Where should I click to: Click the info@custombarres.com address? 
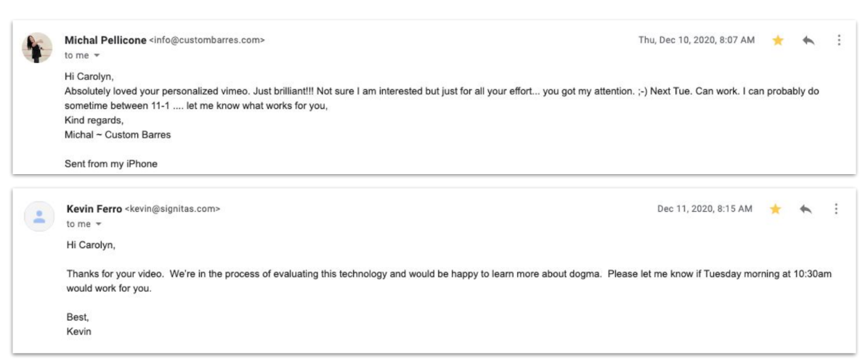pos(207,41)
